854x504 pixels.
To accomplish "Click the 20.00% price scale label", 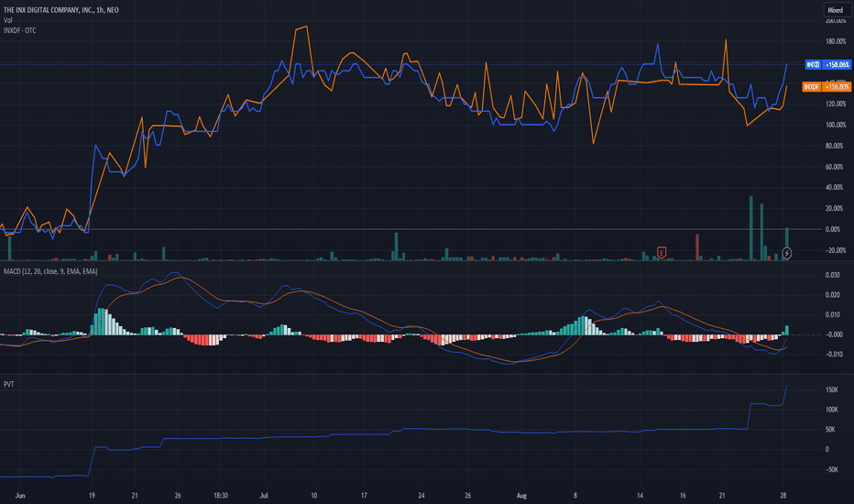I will pos(835,208).
